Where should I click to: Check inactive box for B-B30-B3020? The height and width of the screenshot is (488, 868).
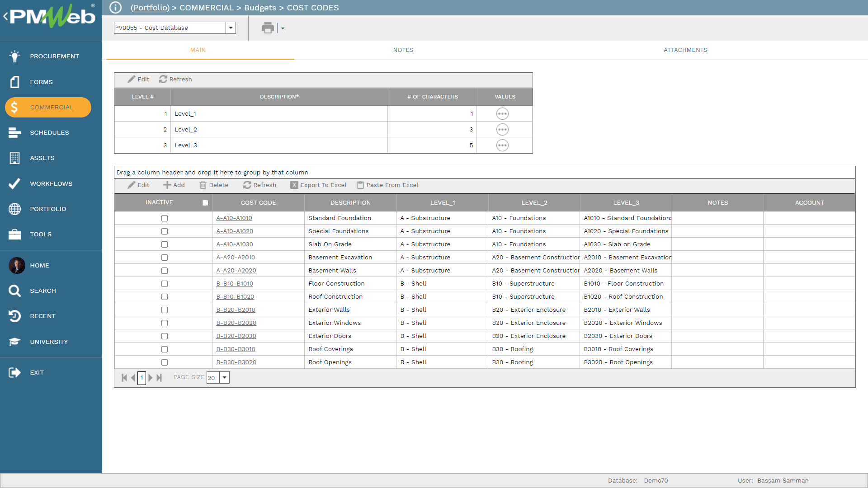(165, 362)
